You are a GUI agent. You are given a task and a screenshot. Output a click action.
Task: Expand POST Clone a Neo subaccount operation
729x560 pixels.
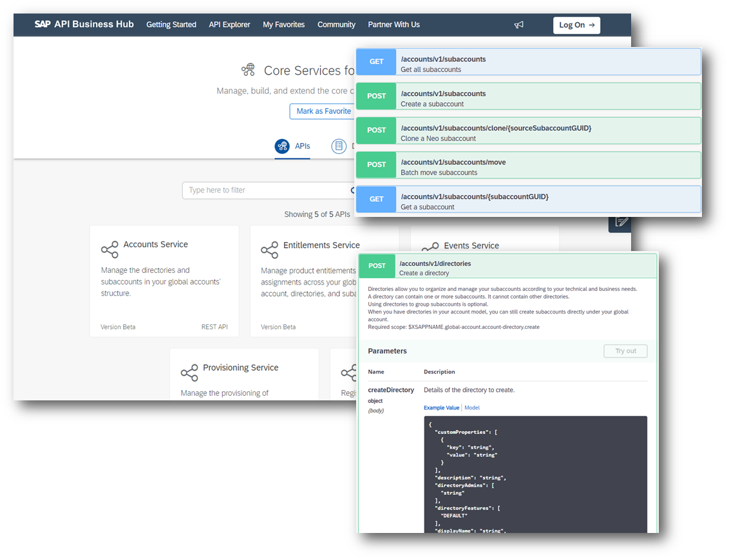click(528, 131)
